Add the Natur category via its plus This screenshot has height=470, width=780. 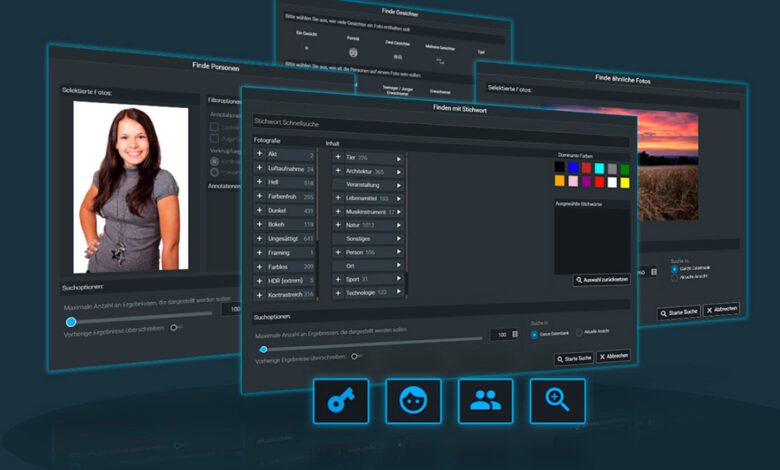pos(338,225)
